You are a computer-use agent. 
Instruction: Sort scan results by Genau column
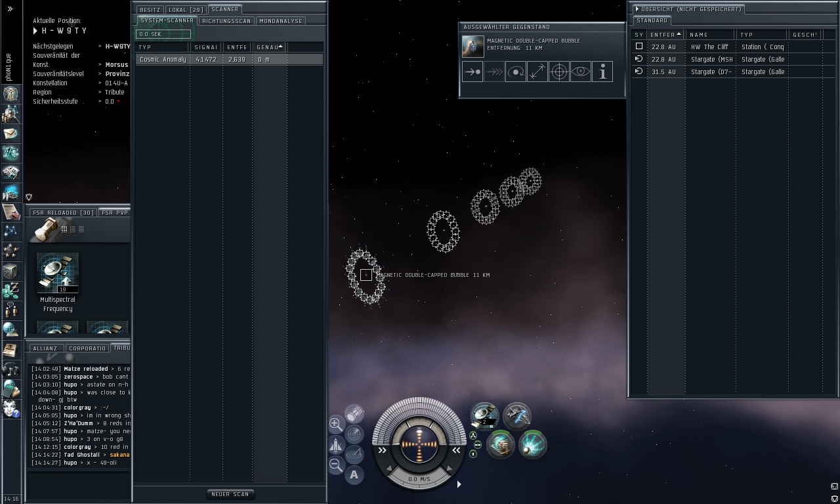[x=270, y=47]
